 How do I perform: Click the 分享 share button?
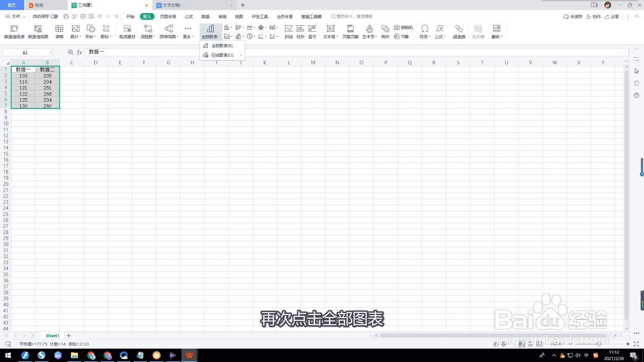611,16
